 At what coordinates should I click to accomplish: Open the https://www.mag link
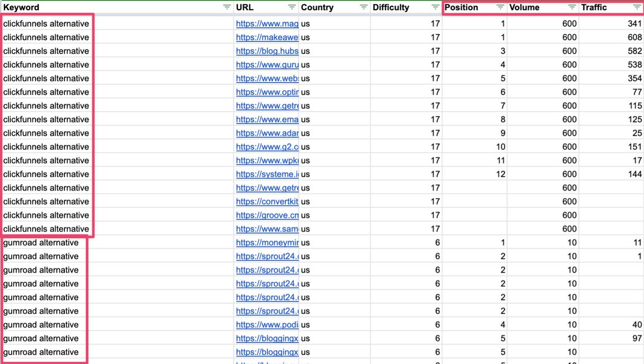[x=267, y=24]
